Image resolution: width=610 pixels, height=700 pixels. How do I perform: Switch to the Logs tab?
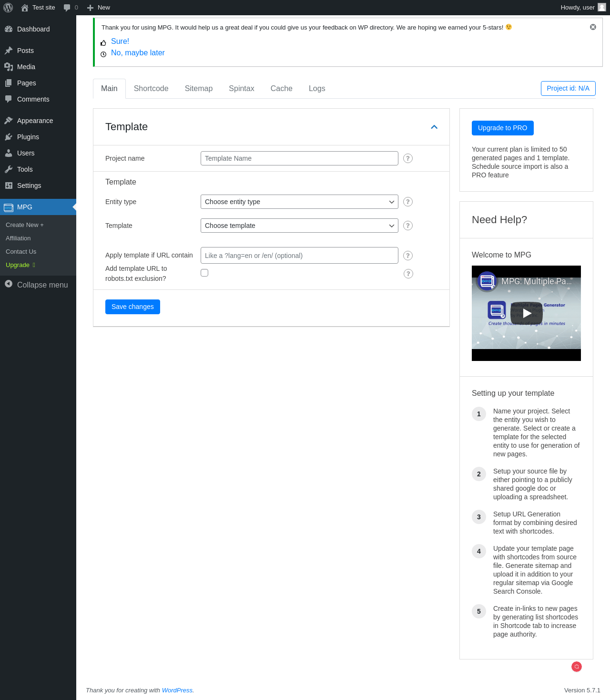click(x=317, y=89)
